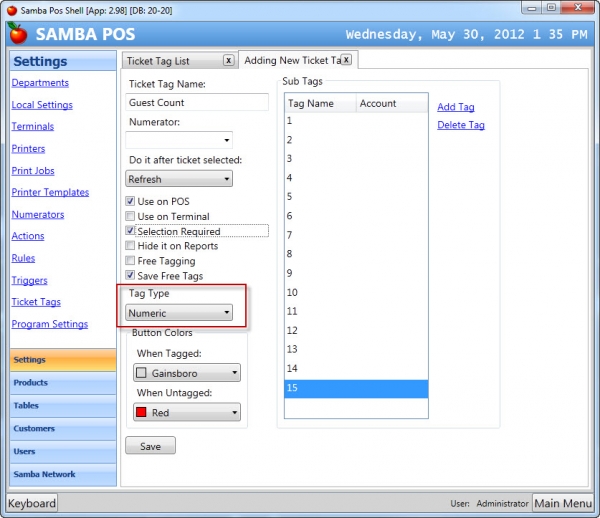Select sub tag row 13
600x518 pixels.
click(x=356, y=349)
